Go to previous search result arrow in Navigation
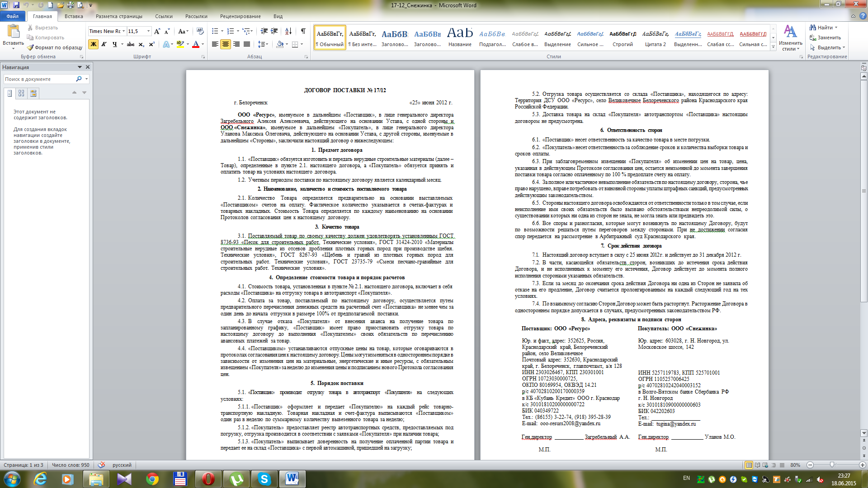Screen dimensions: 868x488 tap(74, 93)
